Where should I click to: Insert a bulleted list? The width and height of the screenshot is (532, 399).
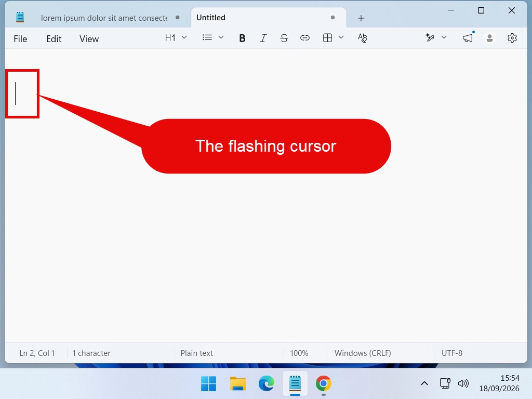pos(207,37)
